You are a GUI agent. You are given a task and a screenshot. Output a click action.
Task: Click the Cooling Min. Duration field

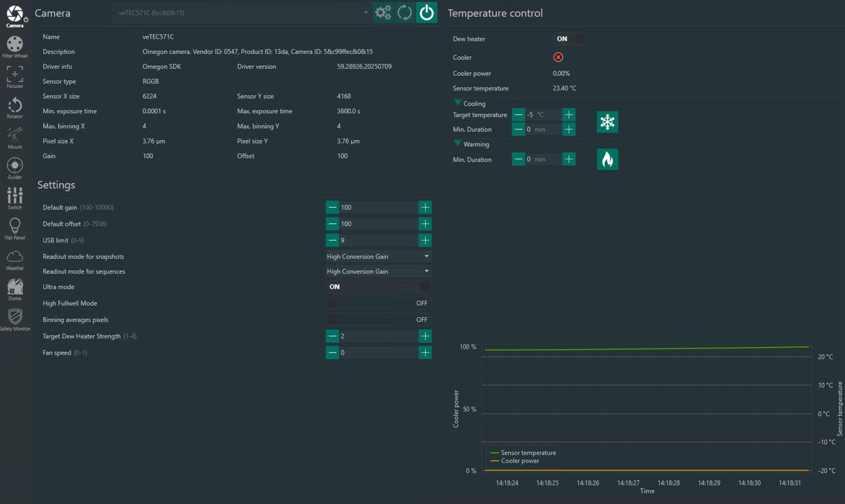tap(543, 129)
